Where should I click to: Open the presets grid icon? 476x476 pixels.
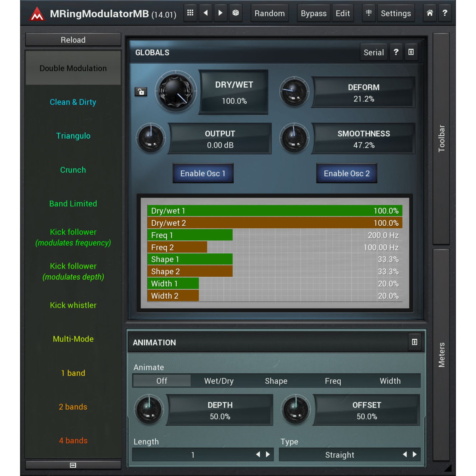(x=190, y=13)
